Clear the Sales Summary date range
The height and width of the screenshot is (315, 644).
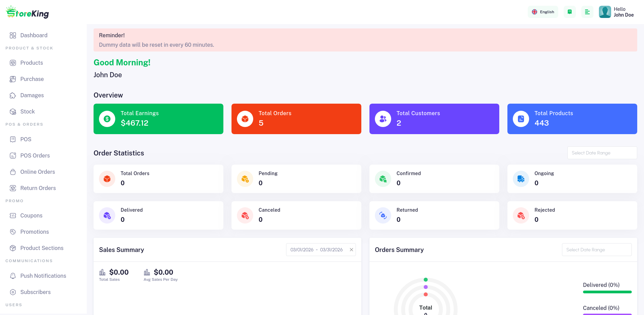351,250
